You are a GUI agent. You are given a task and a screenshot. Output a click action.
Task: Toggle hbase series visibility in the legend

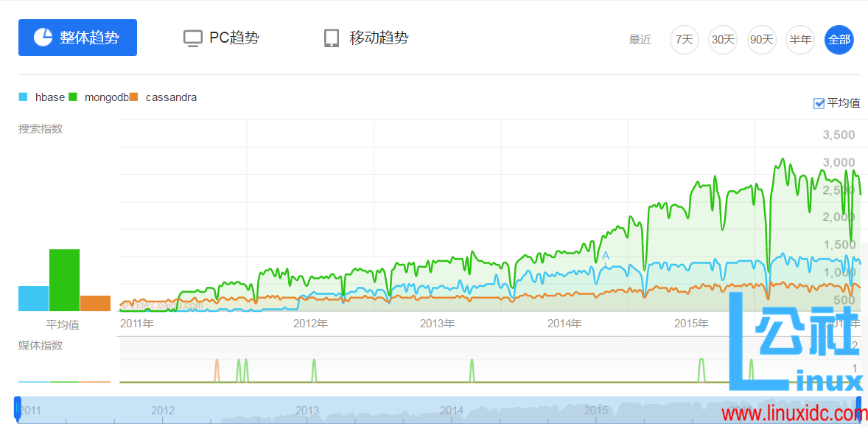49,97
